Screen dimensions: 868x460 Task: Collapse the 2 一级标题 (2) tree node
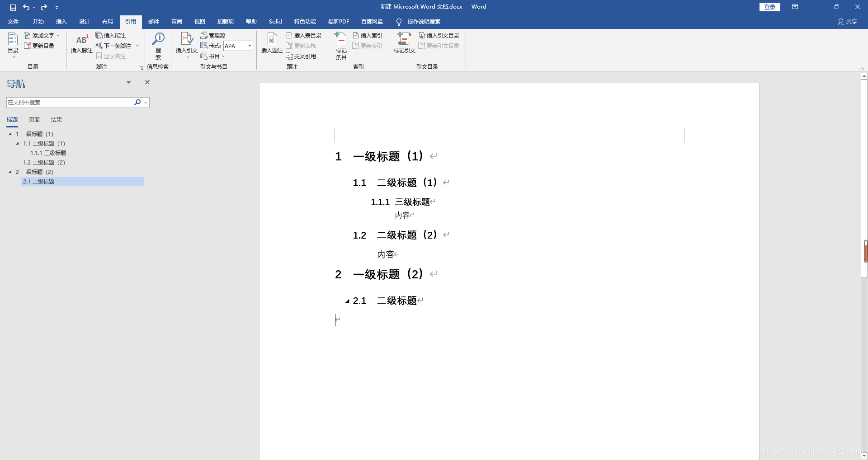click(10, 172)
